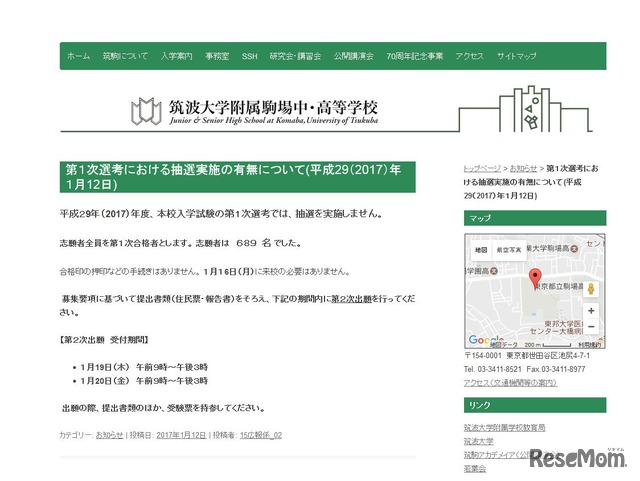Click アクセス in the navigation bar
Image resolution: width=640 pixels, height=481 pixels.
(469, 56)
